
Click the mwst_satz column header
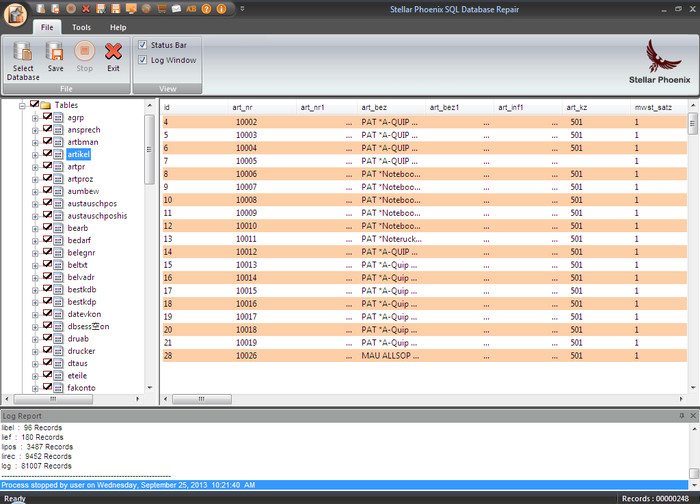pyautogui.click(x=658, y=107)
